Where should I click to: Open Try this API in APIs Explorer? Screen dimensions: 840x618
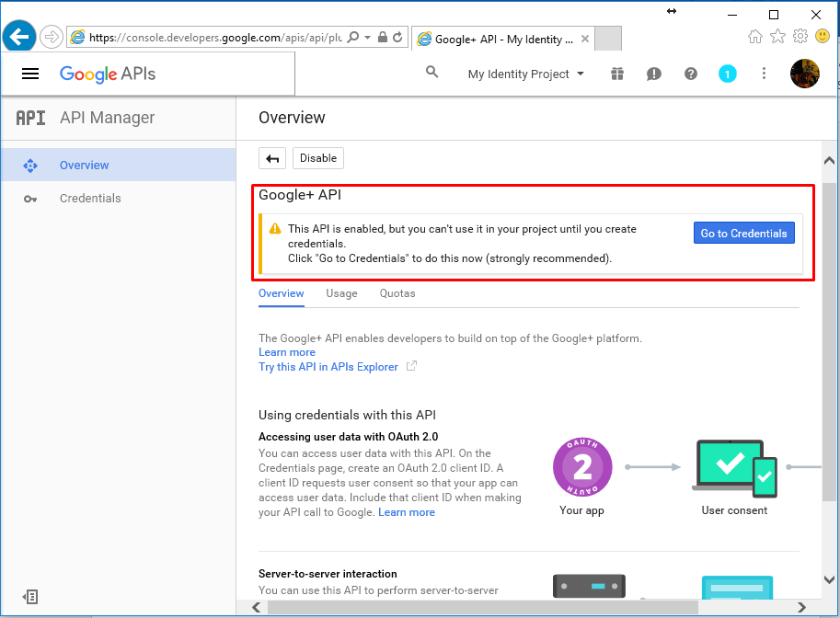click(328, 367)
